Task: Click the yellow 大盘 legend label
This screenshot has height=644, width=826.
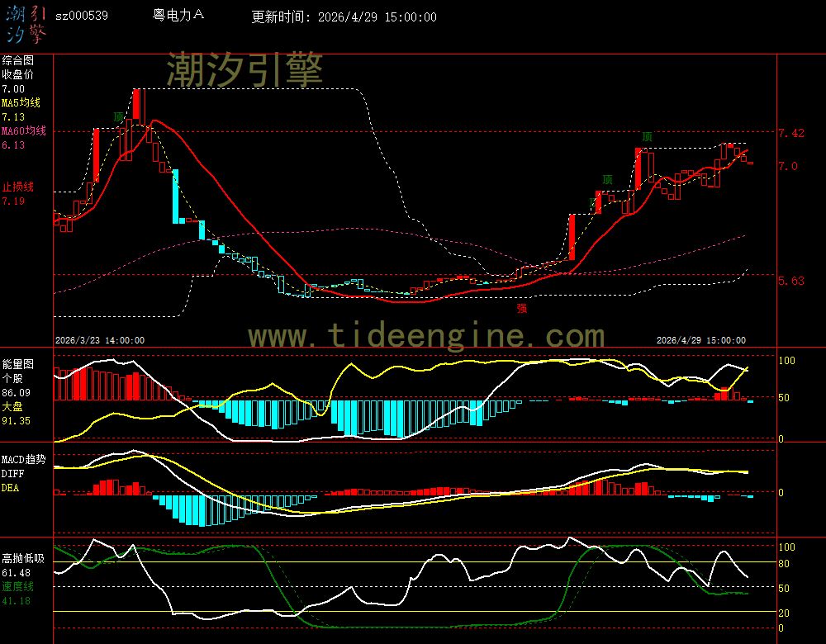Action: click(12, 407)
